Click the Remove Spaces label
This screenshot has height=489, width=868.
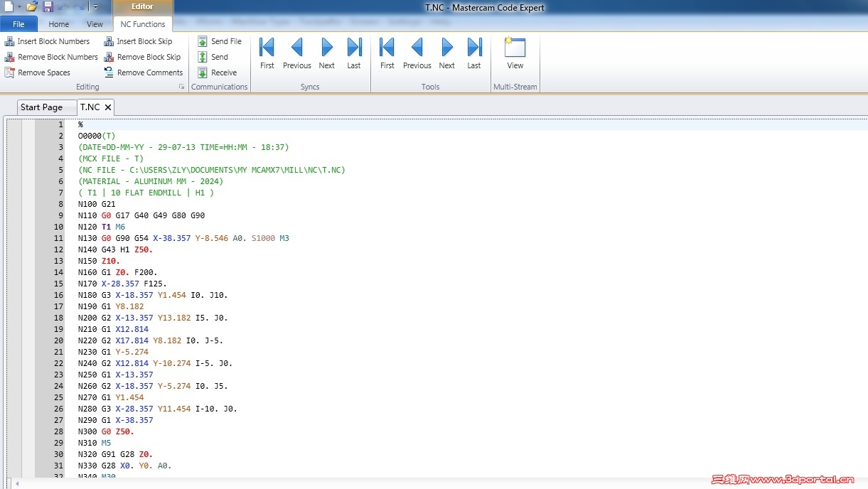point(44,72)
